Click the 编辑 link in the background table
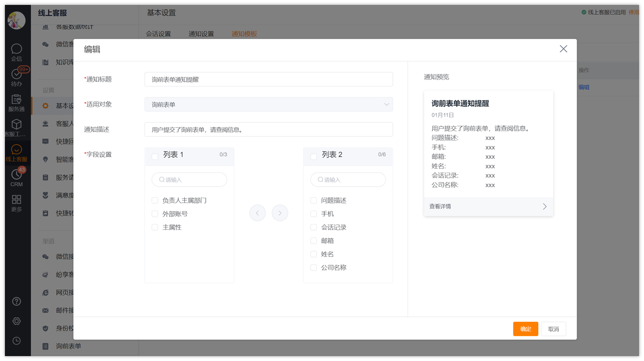 coord(584,87)
